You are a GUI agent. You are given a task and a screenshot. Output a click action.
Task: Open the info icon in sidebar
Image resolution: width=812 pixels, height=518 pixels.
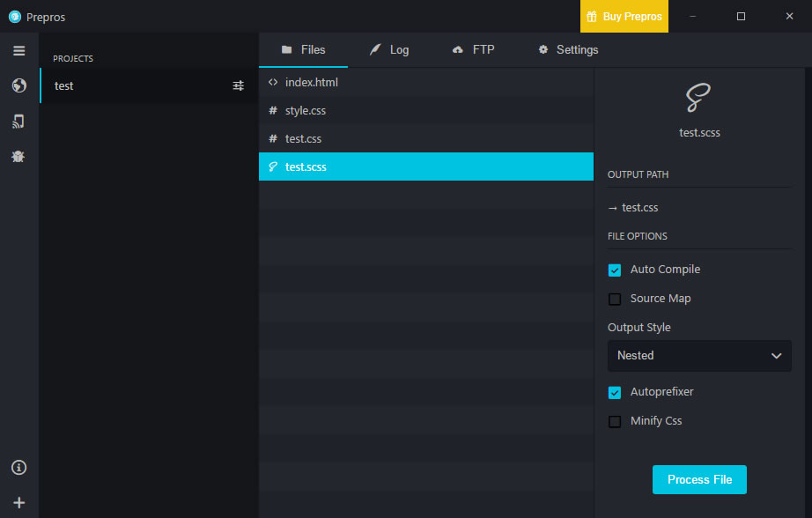coord(18,467)
